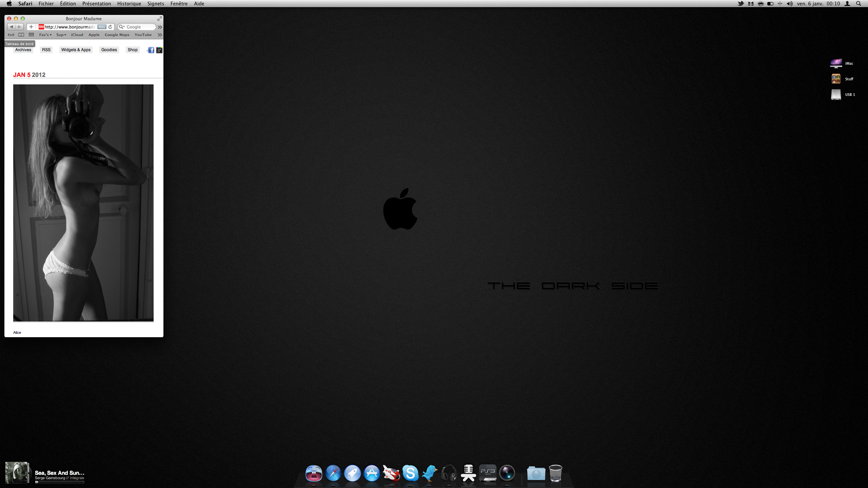Open the rocket icon in the Dock

(352, 473)
